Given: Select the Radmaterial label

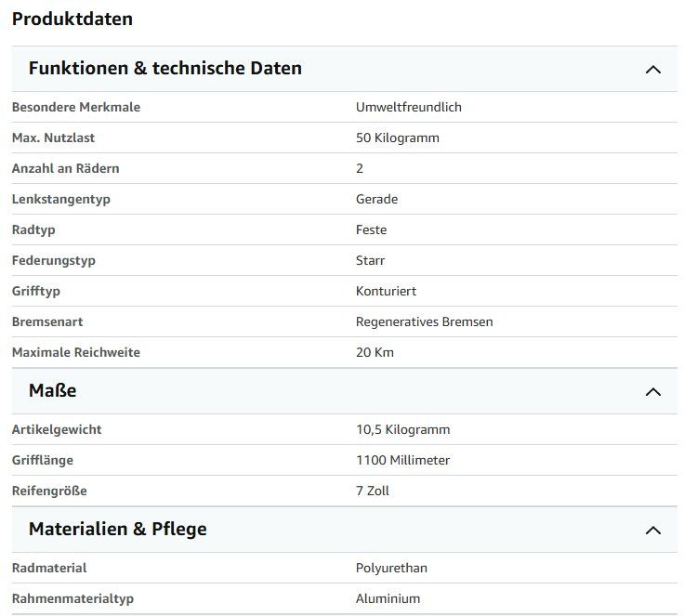Looking at the screenshot, I should 49,568.
